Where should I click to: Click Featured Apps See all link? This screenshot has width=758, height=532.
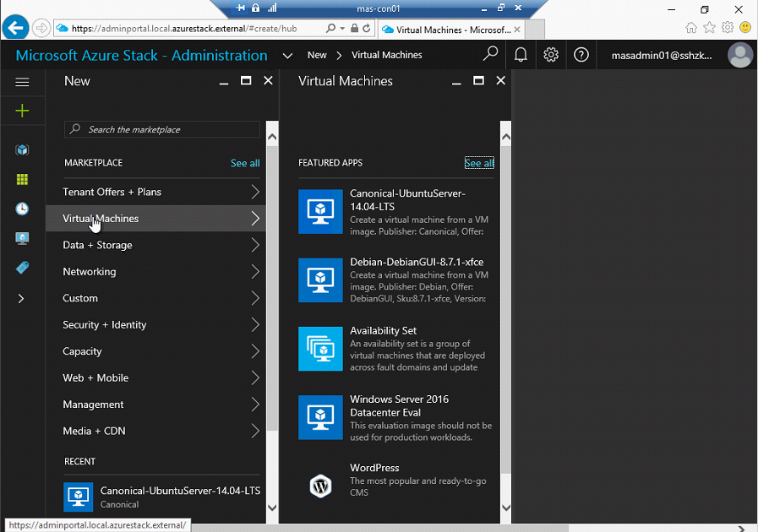pos(479,163)
